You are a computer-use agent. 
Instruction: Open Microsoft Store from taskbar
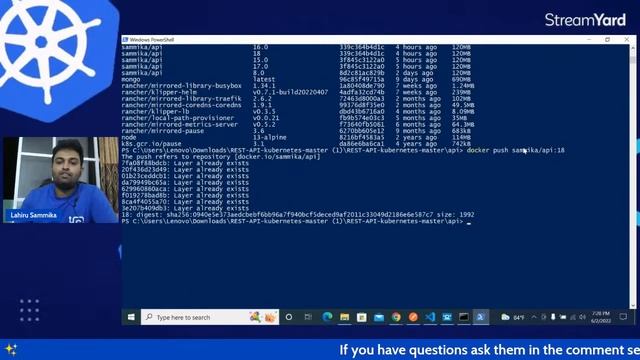click(362, 317)
